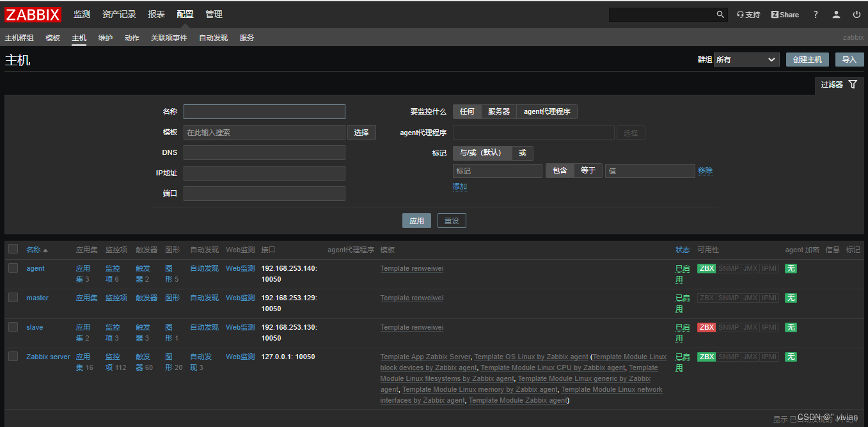Screen dimensions: 868x427
Task: Tick the checkbox for slave host
Action: 13,327
